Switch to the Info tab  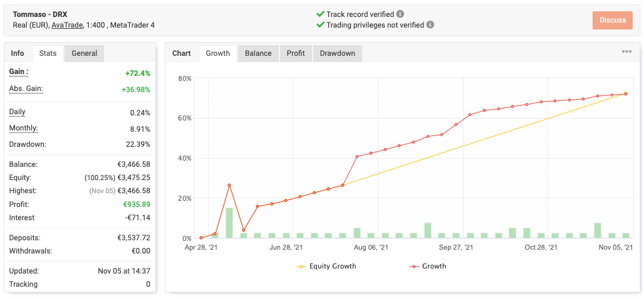18,53
